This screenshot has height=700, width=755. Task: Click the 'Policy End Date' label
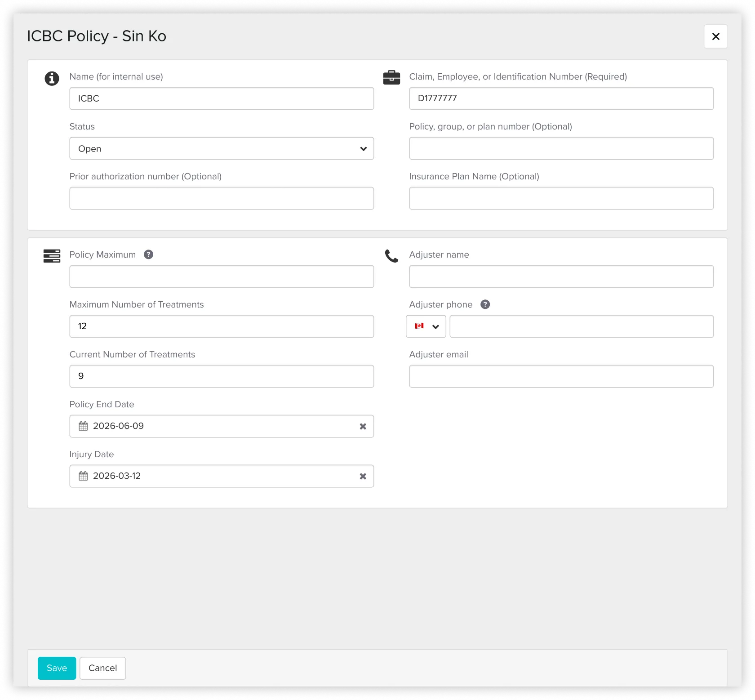[102, 404]
